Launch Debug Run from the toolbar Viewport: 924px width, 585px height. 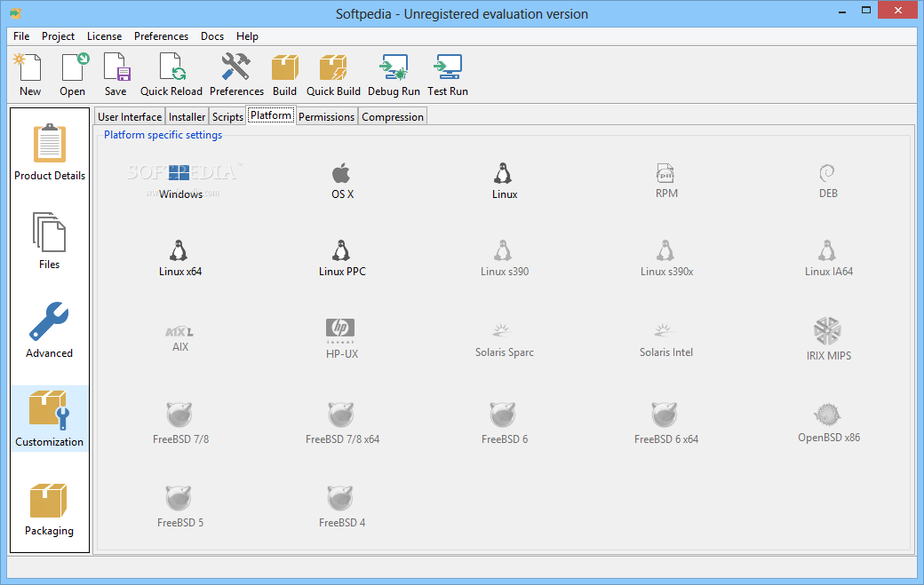coord(394,75)
